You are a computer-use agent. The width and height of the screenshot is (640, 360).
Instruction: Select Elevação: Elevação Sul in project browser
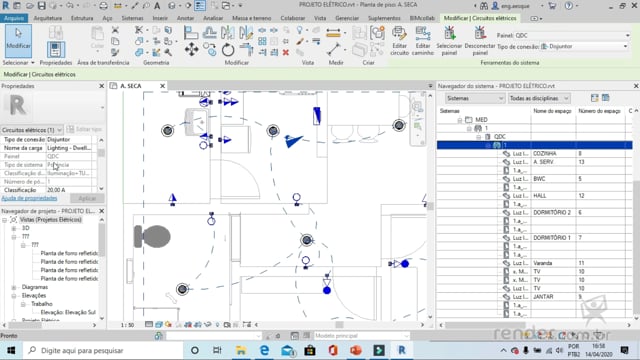tap(68, 313)
